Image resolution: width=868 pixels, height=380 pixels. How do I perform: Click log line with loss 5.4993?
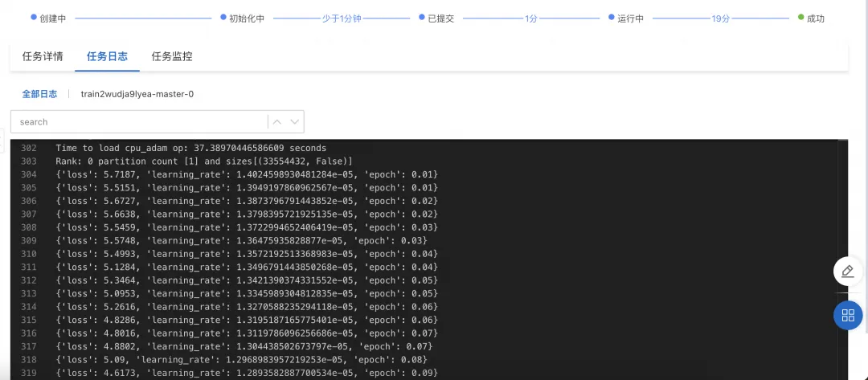click(247, 254)
